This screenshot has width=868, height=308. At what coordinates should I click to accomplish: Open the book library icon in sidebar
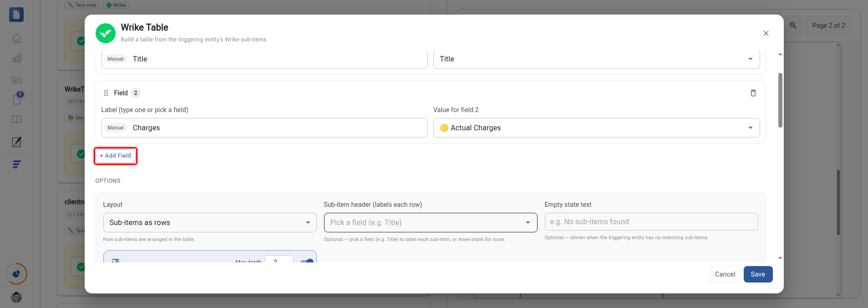click(x=17, y=119)
